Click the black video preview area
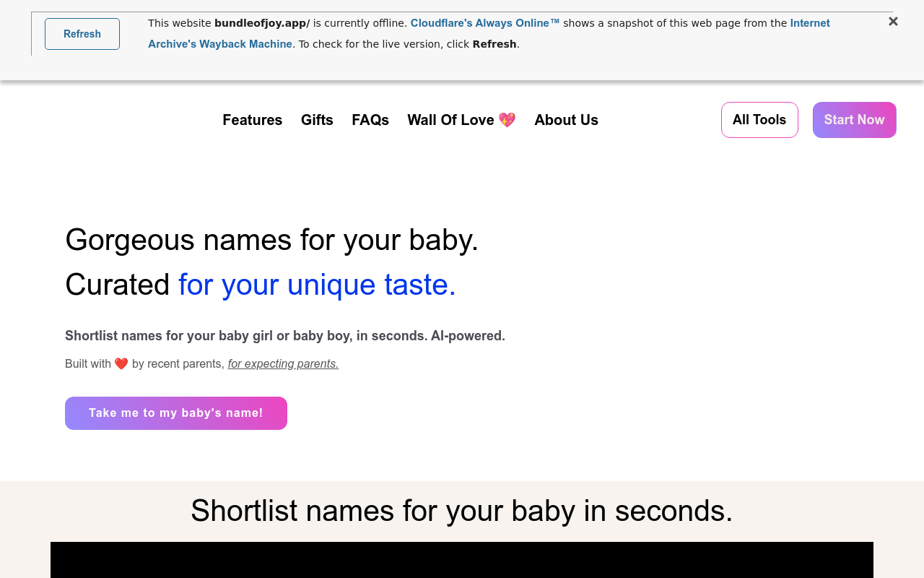 462,560
